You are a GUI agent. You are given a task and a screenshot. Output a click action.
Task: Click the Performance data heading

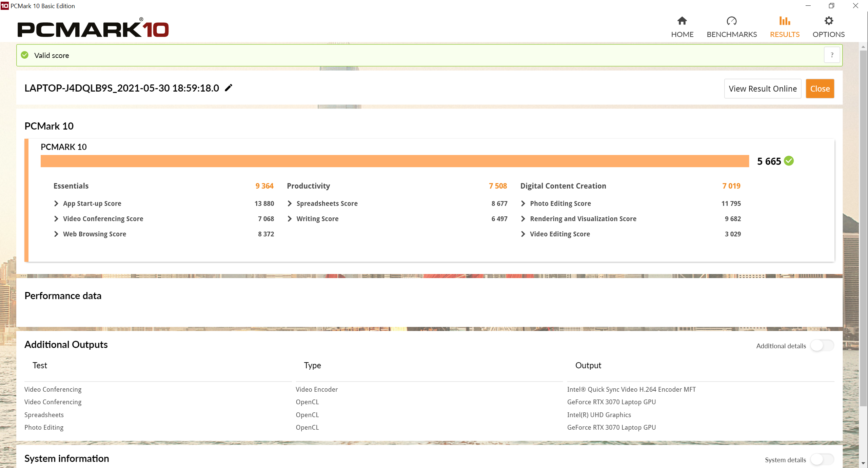coord(63,296)
